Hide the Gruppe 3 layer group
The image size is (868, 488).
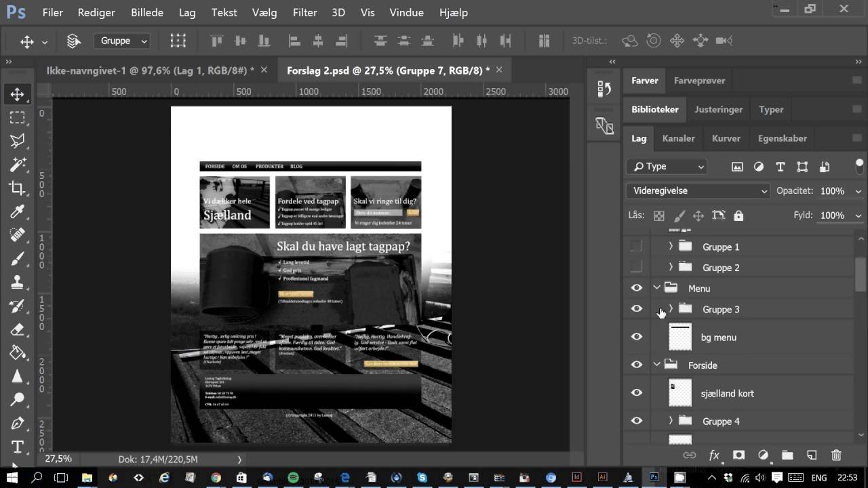(x=636, y=309)
